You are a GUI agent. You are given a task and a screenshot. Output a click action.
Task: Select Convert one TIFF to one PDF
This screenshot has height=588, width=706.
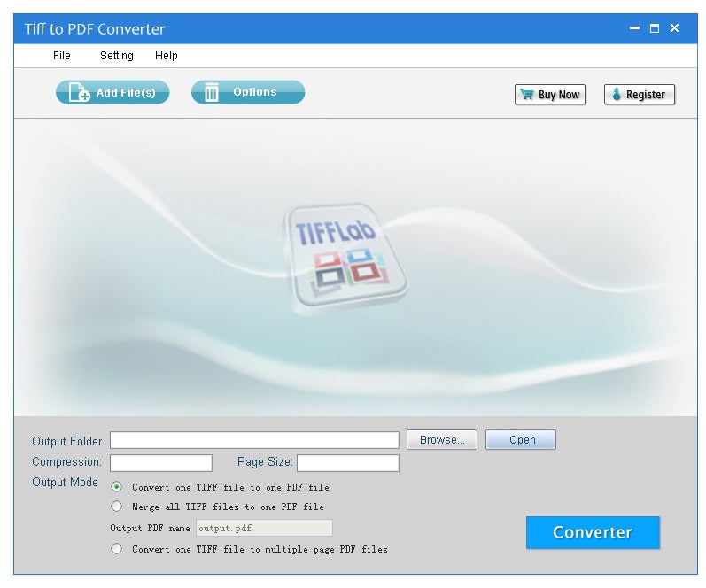[x=117, y=487]
